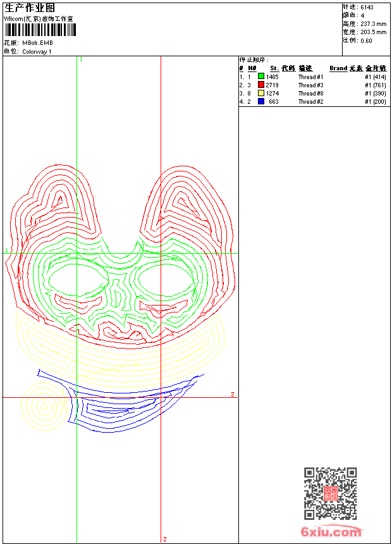Click the #1 (390) value
The height and width of the screenshot is (544, 392).
tap(376, 94)
